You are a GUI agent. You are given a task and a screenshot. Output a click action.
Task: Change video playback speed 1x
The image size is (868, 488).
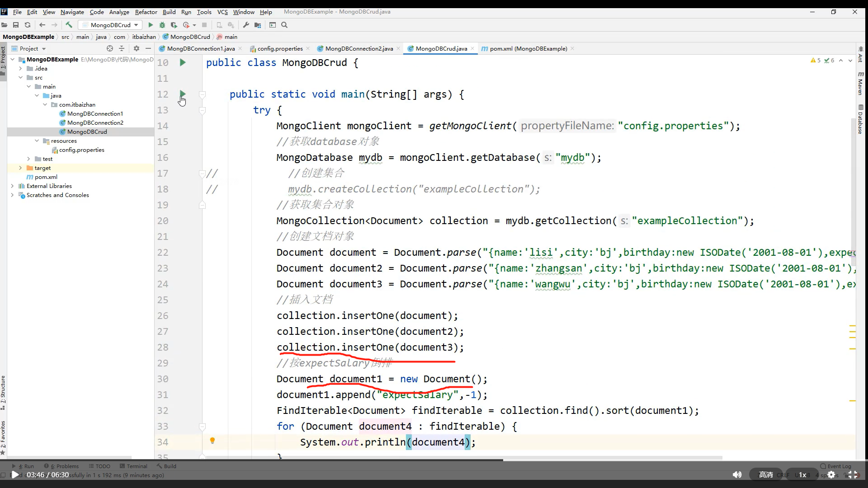802,474
